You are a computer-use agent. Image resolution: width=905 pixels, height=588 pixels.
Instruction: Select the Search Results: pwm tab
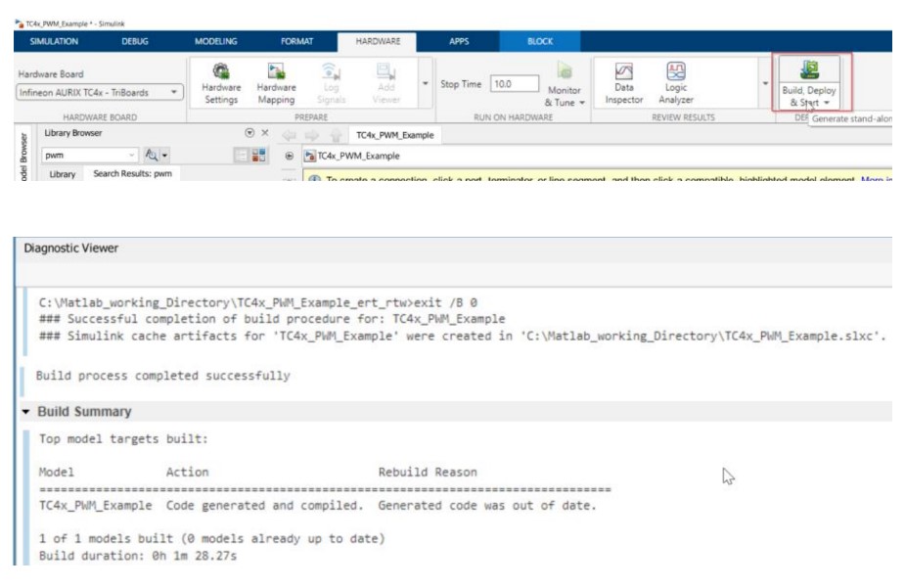[x=132, y=174]
